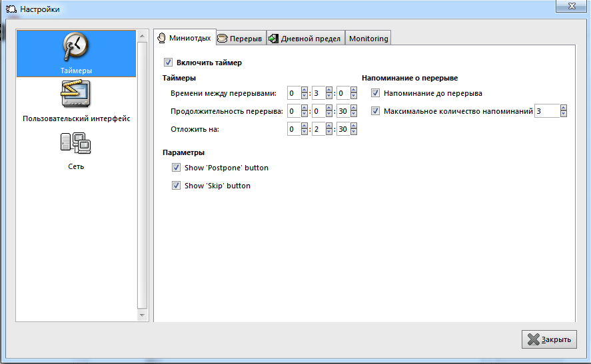Image resolution: width=591 pixels, height=364 pixels.
Task: Decrease minutes of Продолжительность перерыва
Action: coord(329,114)
